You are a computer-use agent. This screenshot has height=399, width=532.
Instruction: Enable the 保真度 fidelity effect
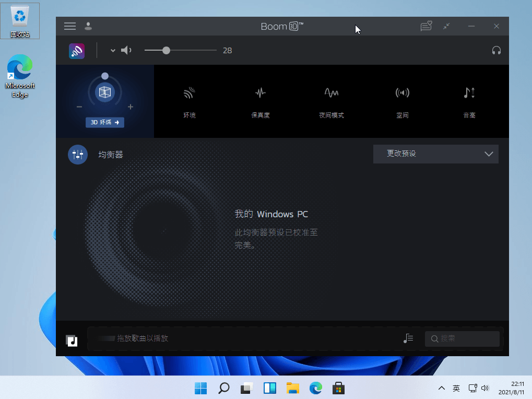tap(260, 102)
